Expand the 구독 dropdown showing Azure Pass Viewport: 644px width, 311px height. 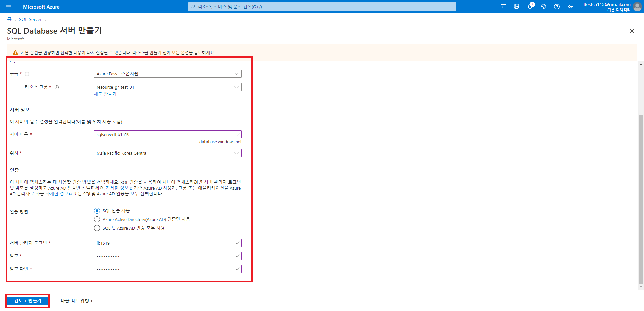[x=168, y=74]
